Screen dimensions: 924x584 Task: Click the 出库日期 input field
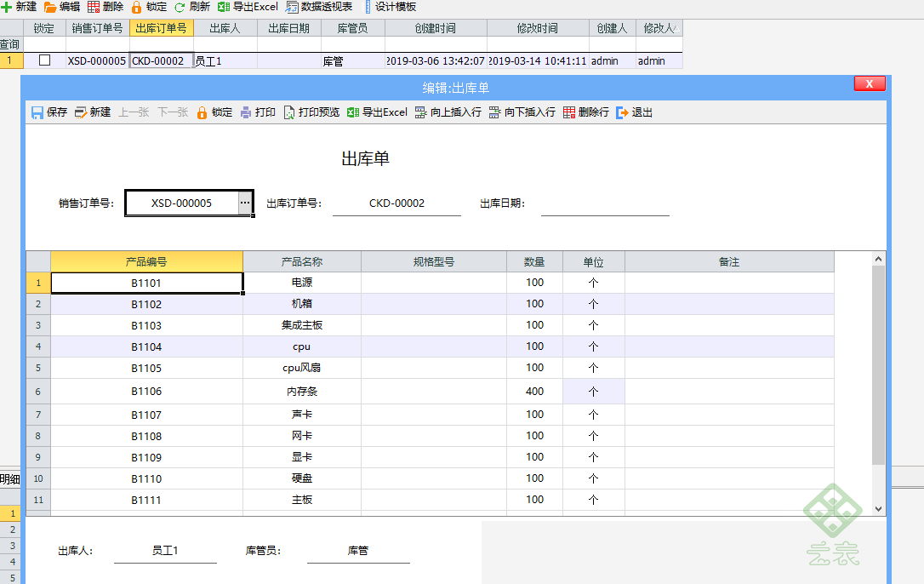click(605, 203)
